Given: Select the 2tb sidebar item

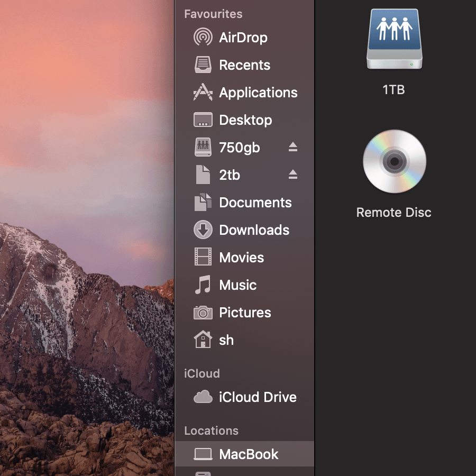Looking at the screenshot, I should click(230, 175).
